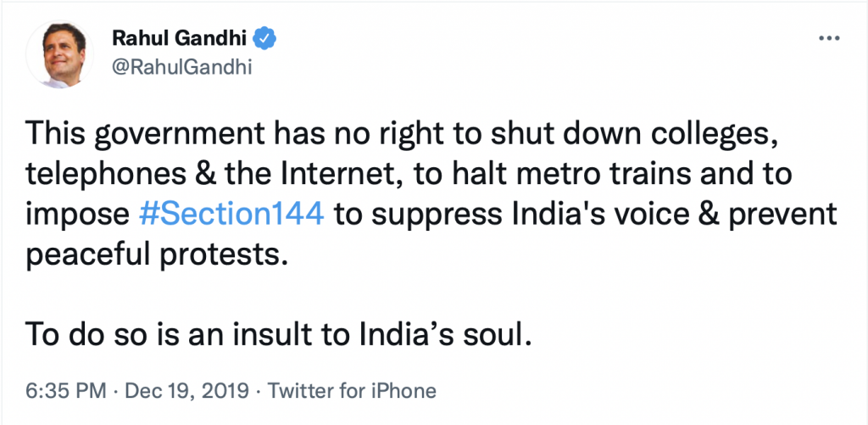Click the Rahul Gandhi display name
The image size is (868, 425).
click(181, 38)
